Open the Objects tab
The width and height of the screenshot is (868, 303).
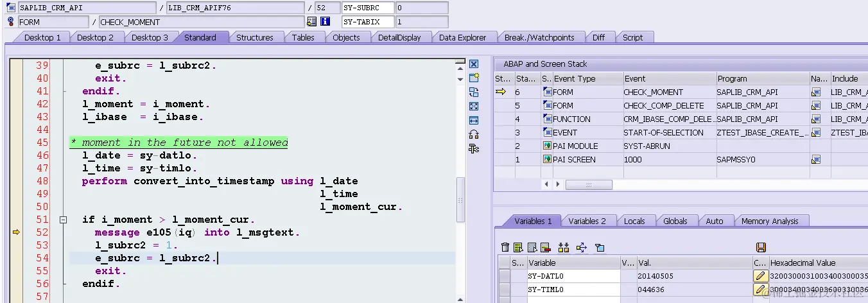[346, 37]
